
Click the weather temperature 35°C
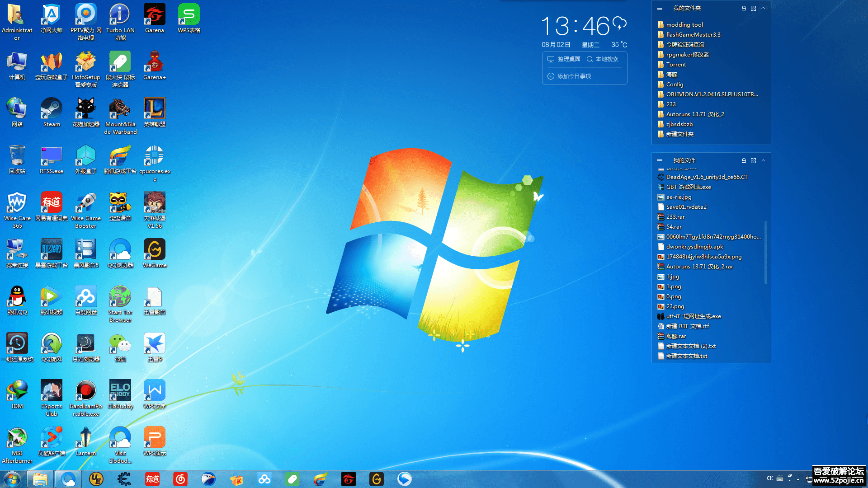(x=619, y=44)
